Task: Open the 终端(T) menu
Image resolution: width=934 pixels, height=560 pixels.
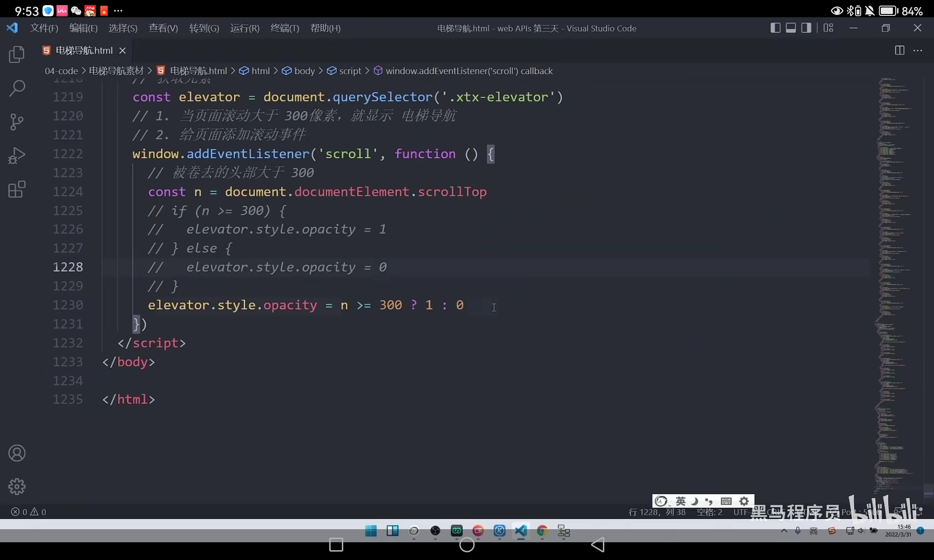Action: click(x=284, y=28)
